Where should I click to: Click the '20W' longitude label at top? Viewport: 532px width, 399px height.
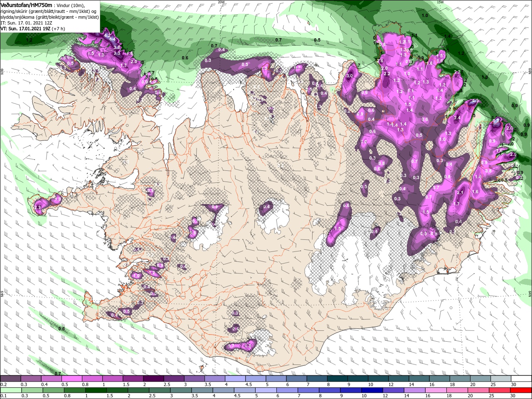coord(221,2)
